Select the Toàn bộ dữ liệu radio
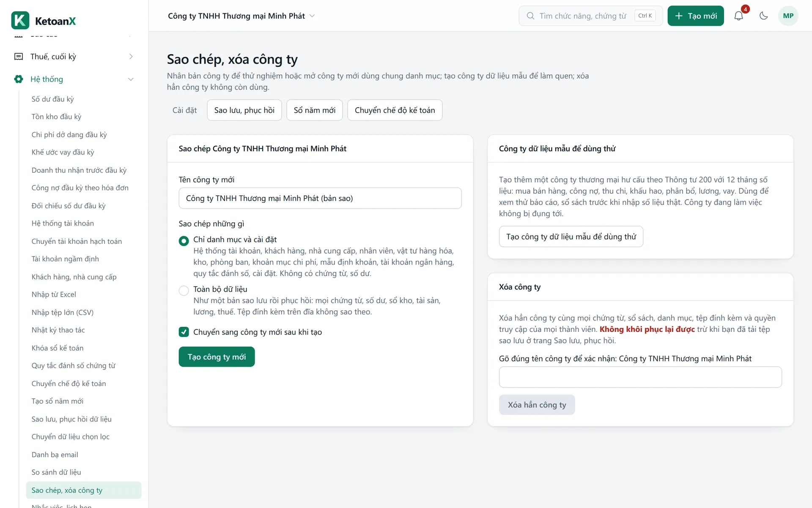This screenshot has height=508, width=812. pyautogui.click(x=184, y=290)
